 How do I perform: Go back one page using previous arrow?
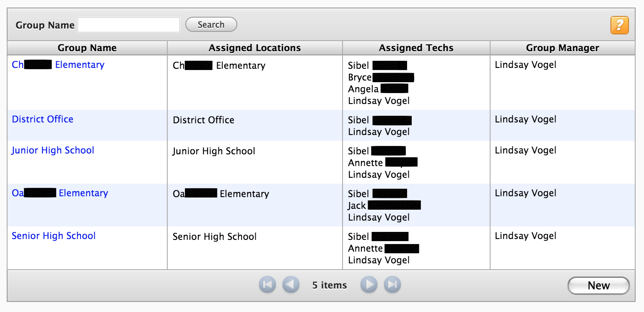pos(291,284)
